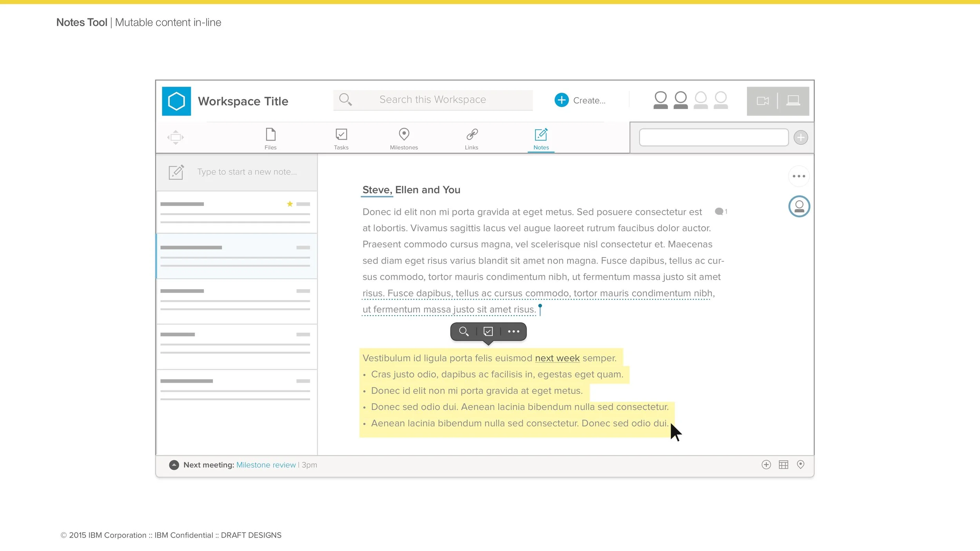980x551 pixels.
Task: Convert selection to task via checkbox icon
Action: [488, 332]
